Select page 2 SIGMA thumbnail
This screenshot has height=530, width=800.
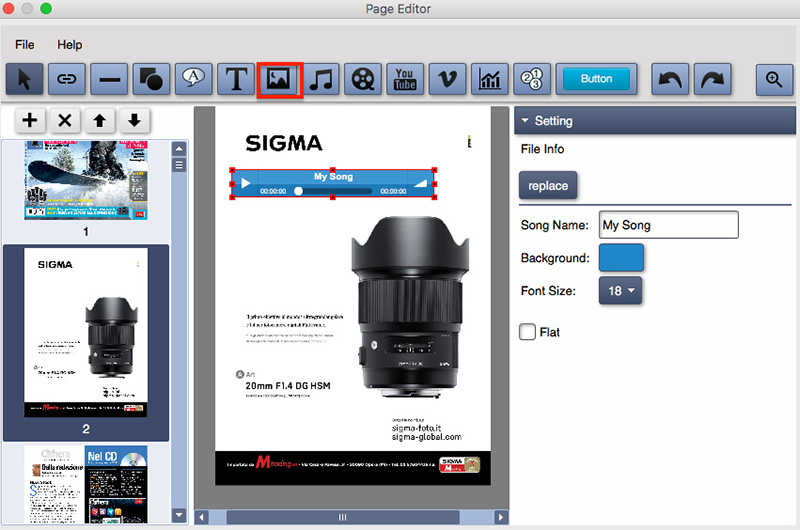pyautogui.click(x=86, y=333)
